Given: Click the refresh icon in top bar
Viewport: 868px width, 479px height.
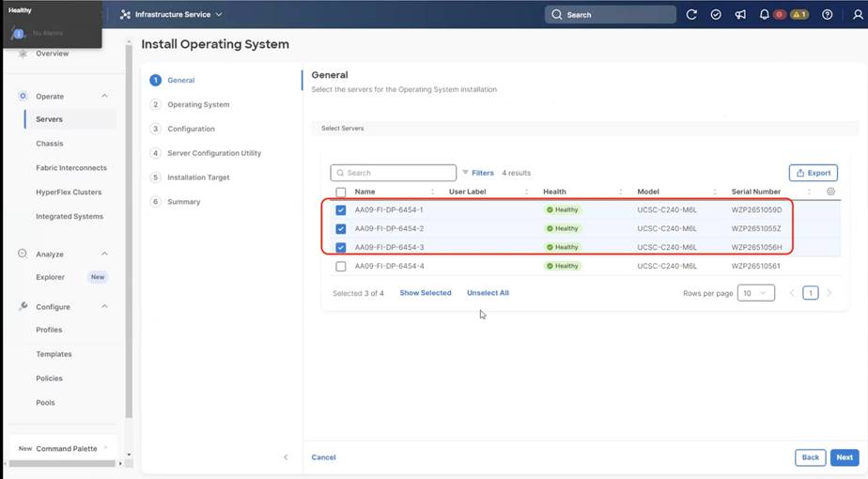Looking at the screenshot, I should click(692, 15).
